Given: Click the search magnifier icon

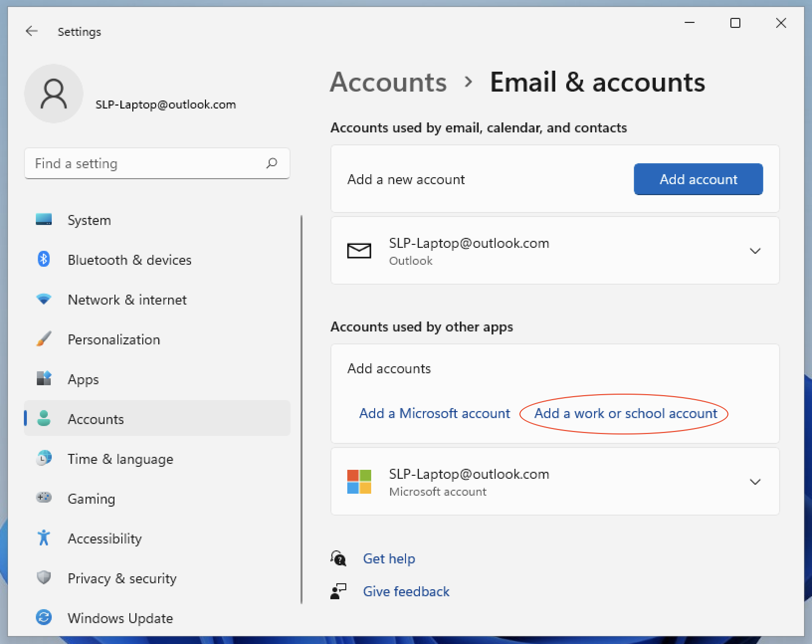Looking at the screenshot, I should 272,163.
